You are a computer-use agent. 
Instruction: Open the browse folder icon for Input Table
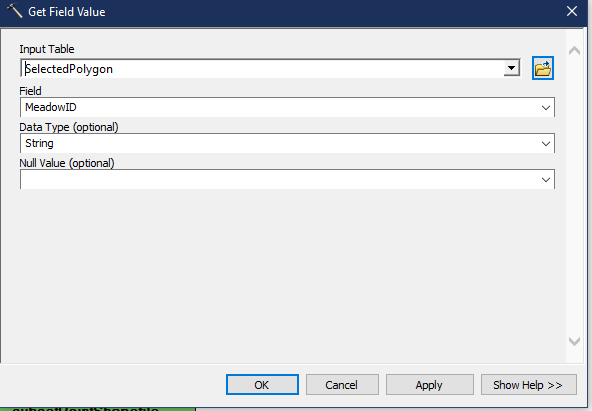[543, 68]
